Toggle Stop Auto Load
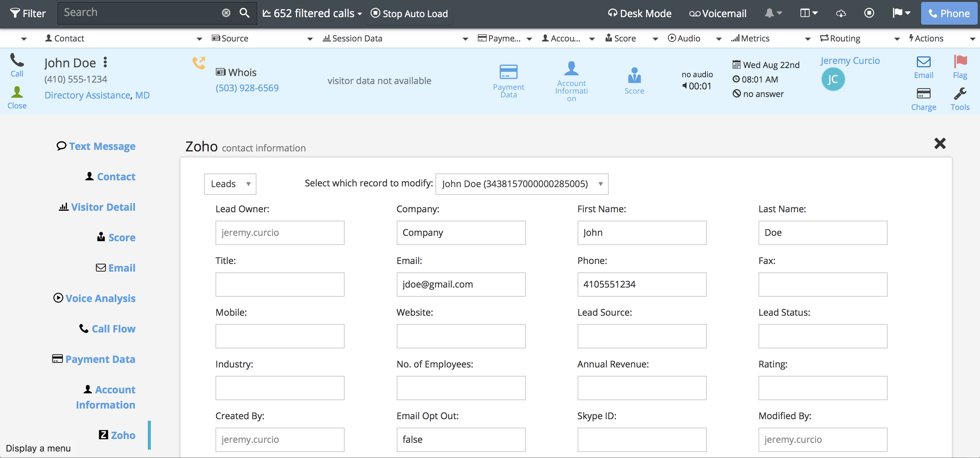Screen dimensions: 980x458 tap(409, 13)
